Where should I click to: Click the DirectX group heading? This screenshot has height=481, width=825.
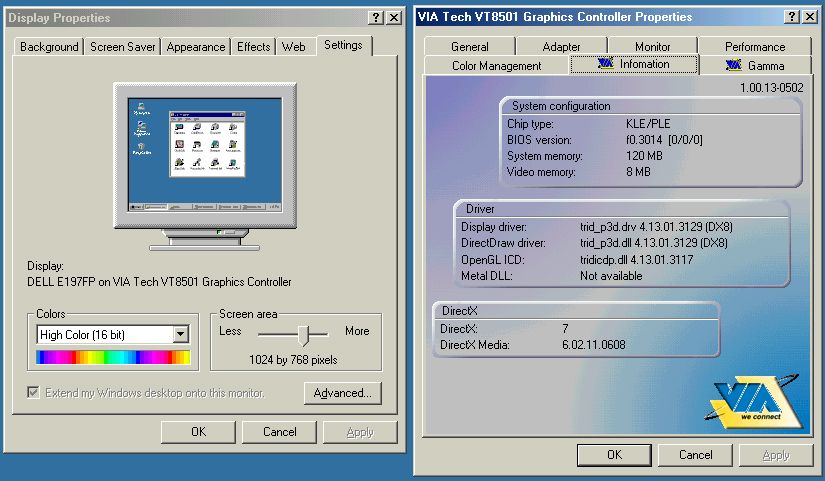tap(459, 310)
